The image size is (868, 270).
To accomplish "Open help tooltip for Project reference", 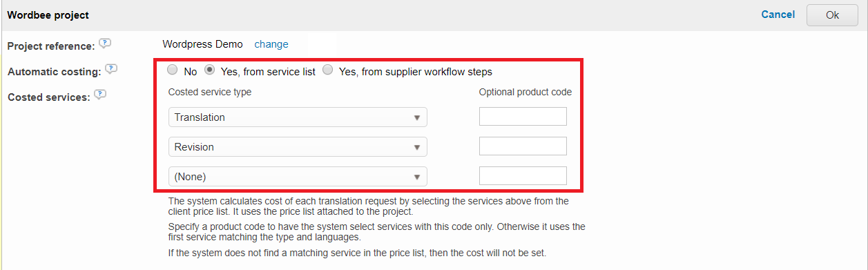I will pyautogui.click(x=104, y=44).
